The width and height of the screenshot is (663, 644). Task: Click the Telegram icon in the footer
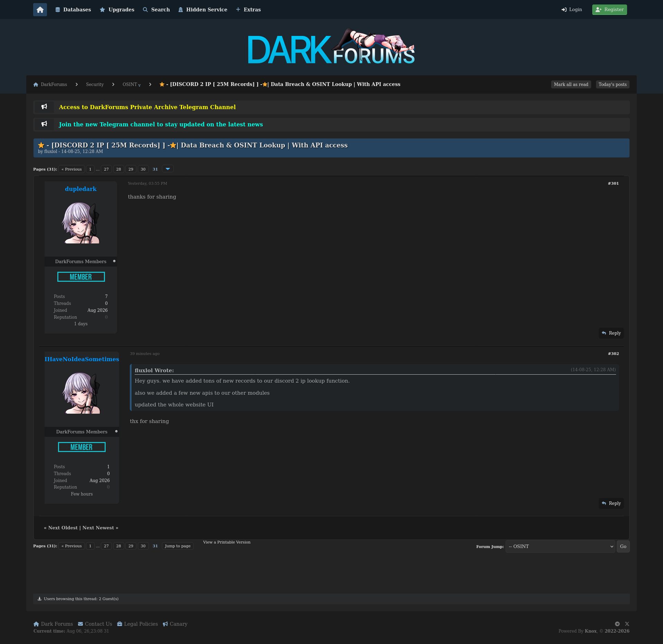coord(617,624)
